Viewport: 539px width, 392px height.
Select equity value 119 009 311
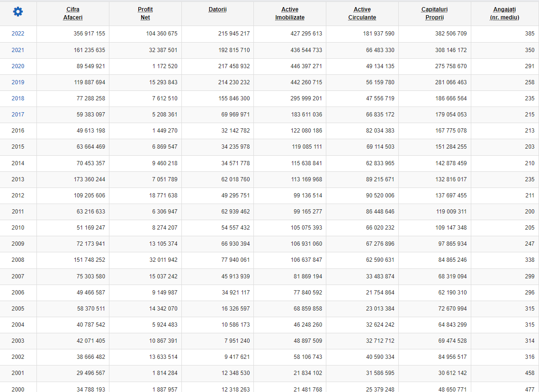[451, 212]
